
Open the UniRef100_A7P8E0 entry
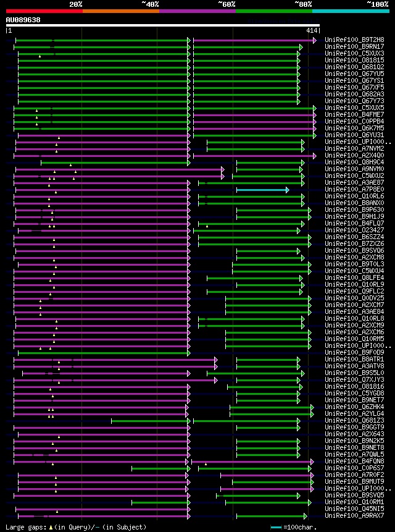[x=354, y=189]
